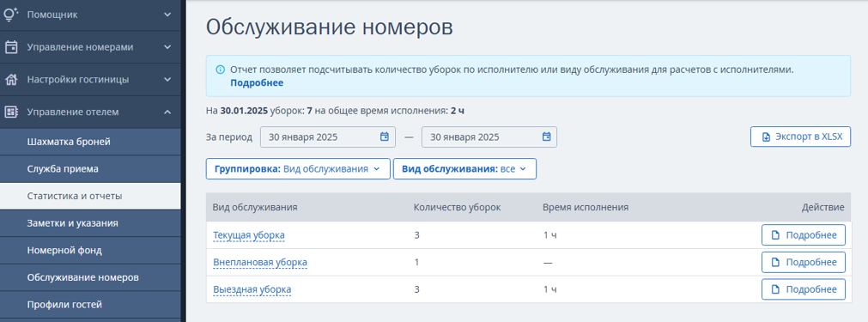Click the lightbulb icon beside Помощник

click(11, 15)
